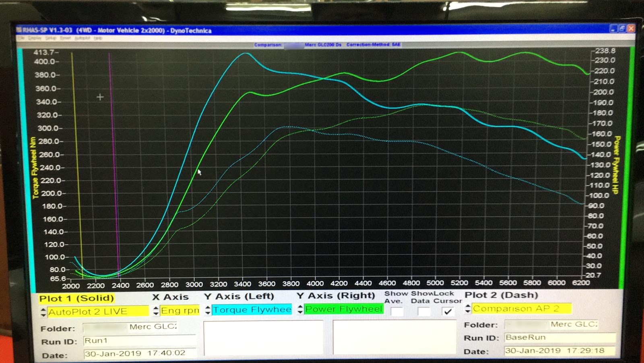Image resolution: width=644 pixels, height=363 pixels.
Task: Open the Power Flywheel right axis selector
Action: pyautogui.click(x=344, y=309)
